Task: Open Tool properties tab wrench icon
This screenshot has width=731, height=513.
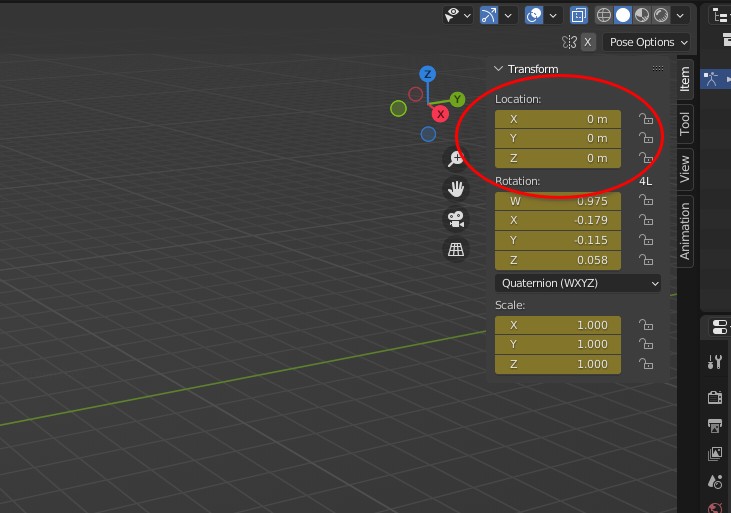Action: coord(715,362)
